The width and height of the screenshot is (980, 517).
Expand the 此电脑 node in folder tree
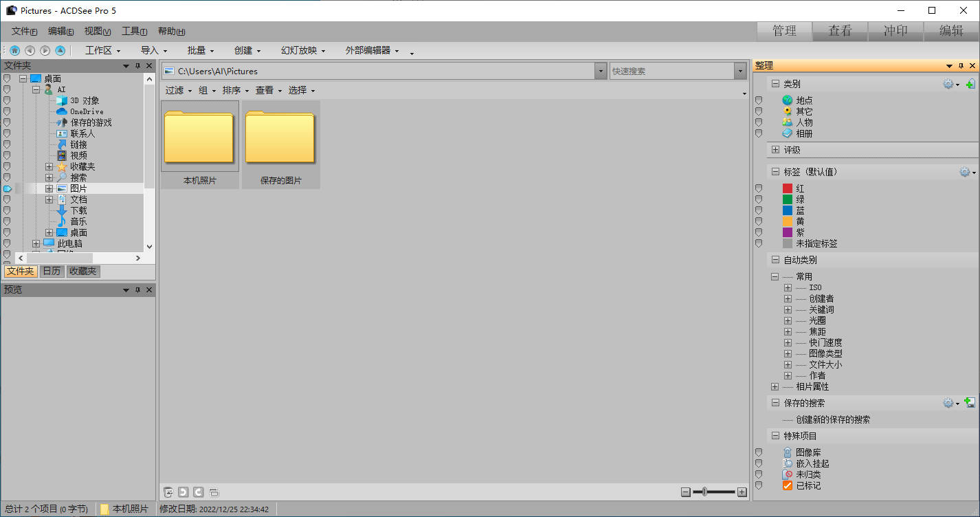click(36, 243)
